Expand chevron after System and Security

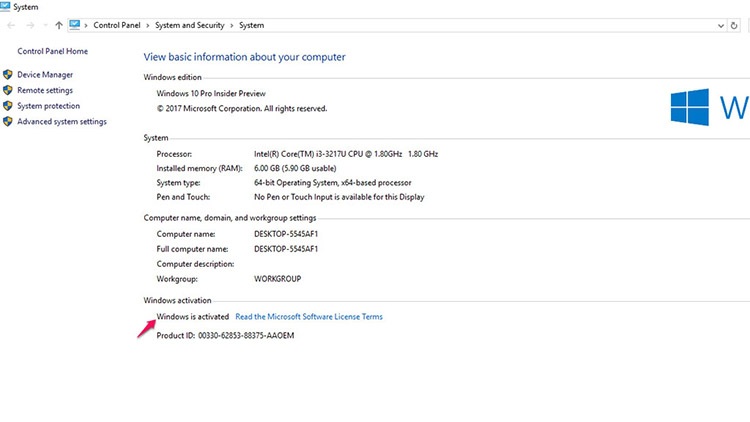click(x=232, y=25)
